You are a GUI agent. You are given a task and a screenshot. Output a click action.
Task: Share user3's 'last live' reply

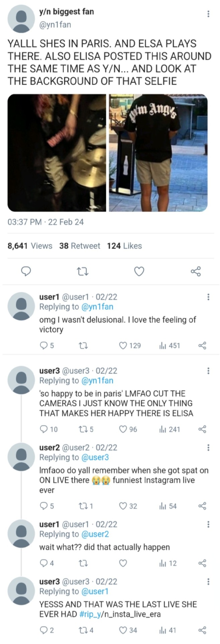[202, 630]
